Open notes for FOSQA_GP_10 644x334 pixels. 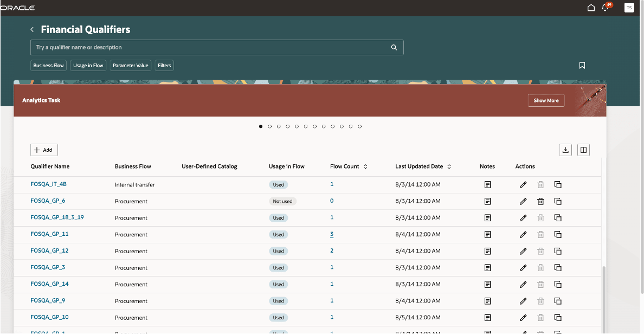tap(487, 318)
